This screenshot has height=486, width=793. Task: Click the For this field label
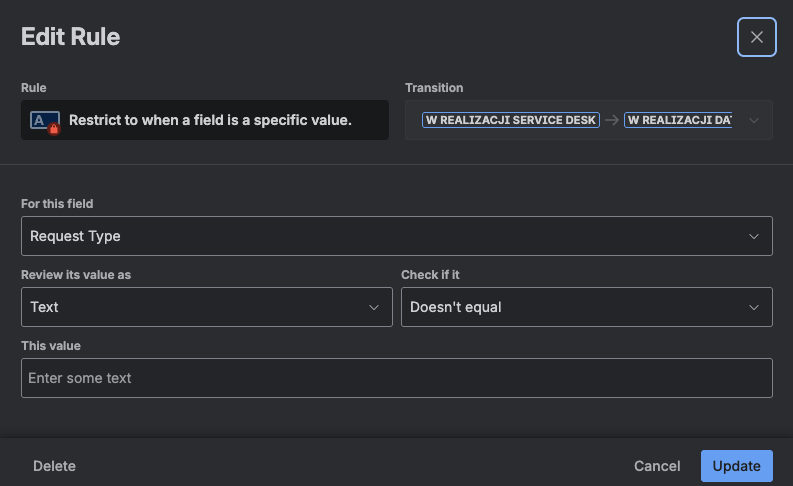(x=57, y=204)
